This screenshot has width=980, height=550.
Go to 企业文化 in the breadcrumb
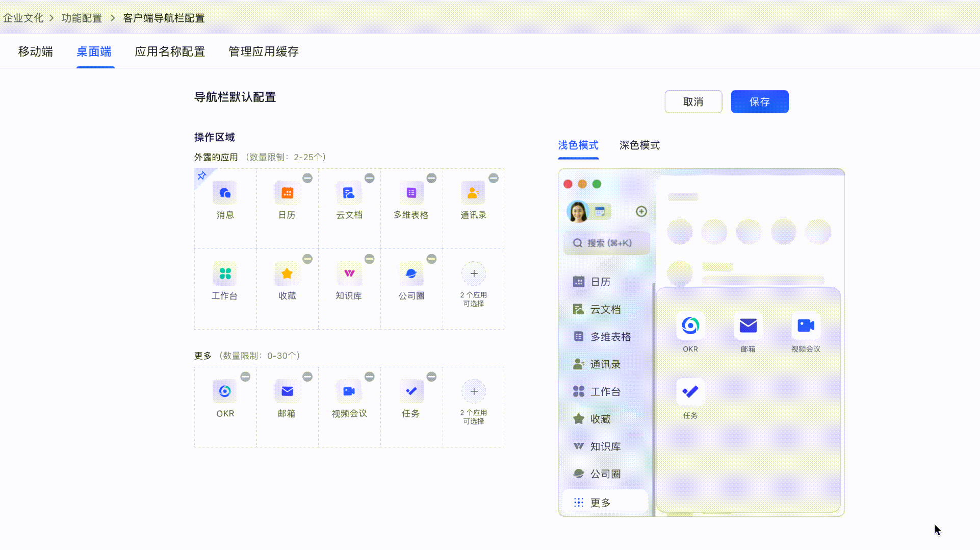click(x=23, y=18)
